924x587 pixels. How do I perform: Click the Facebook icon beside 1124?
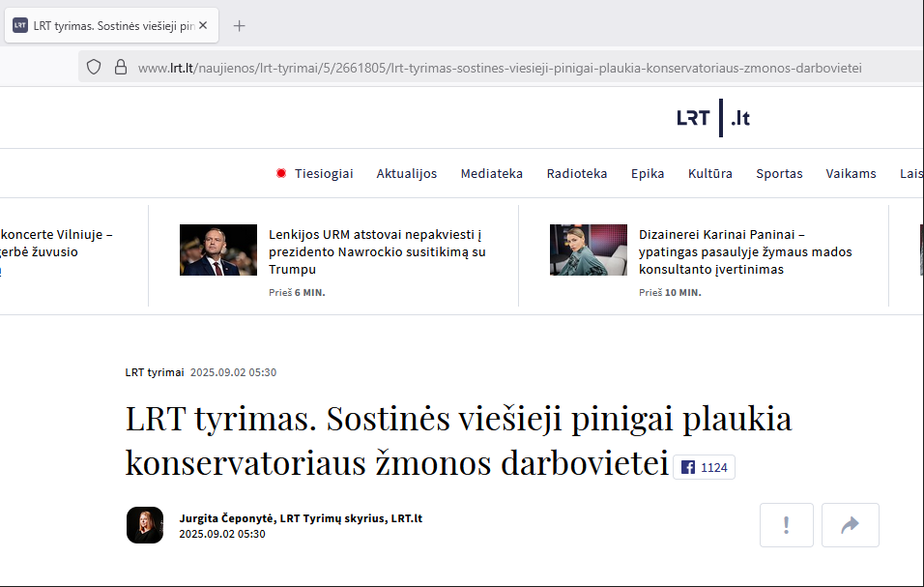688,467
